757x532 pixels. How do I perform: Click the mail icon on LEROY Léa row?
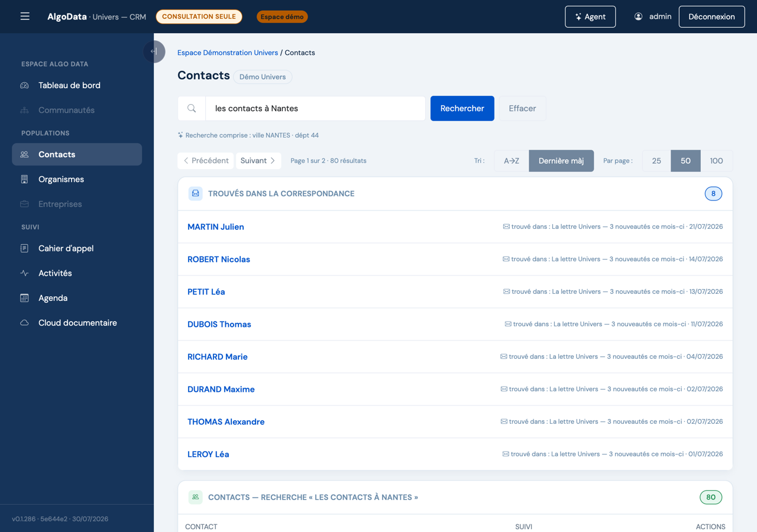click(506, 454)
